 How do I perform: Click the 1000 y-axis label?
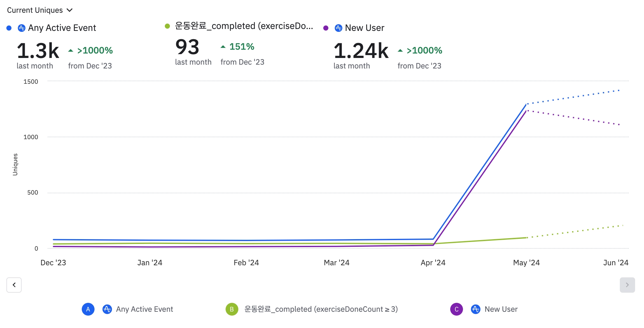(31, 137)
